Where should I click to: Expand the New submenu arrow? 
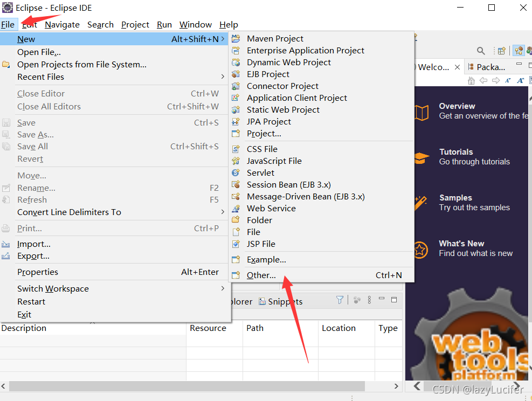tap(223, 39)
